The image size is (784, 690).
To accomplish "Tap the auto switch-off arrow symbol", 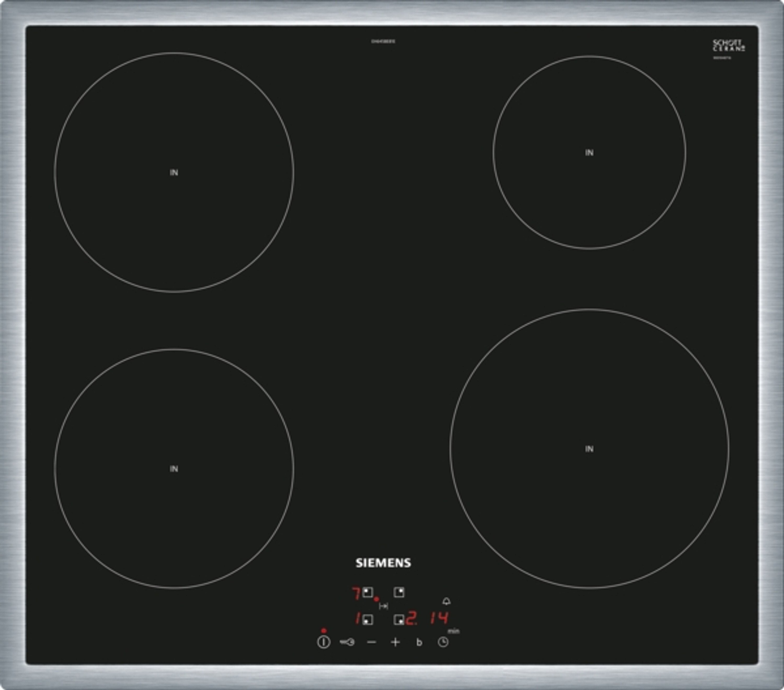I will click(x=383, y=606).
